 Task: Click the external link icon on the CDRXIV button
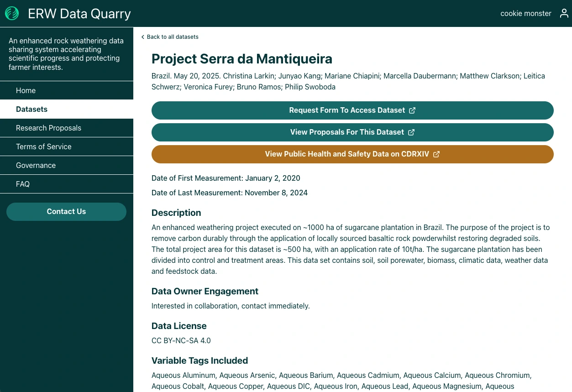click(436, 154)
